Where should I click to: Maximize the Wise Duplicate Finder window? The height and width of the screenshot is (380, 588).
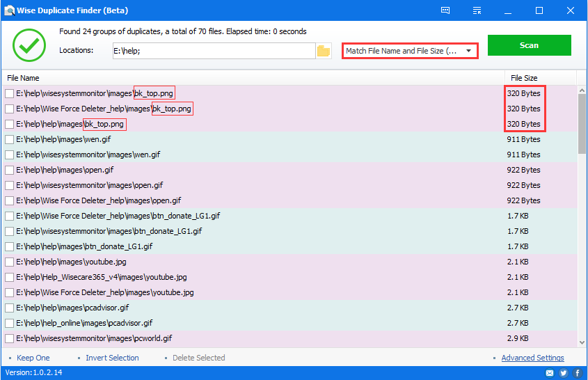(539, 10)
